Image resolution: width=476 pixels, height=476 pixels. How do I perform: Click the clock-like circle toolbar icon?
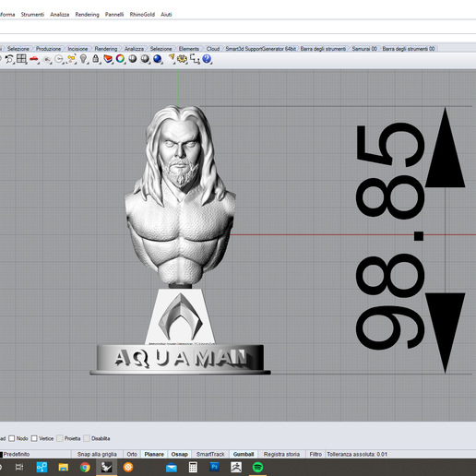(59, 59)
